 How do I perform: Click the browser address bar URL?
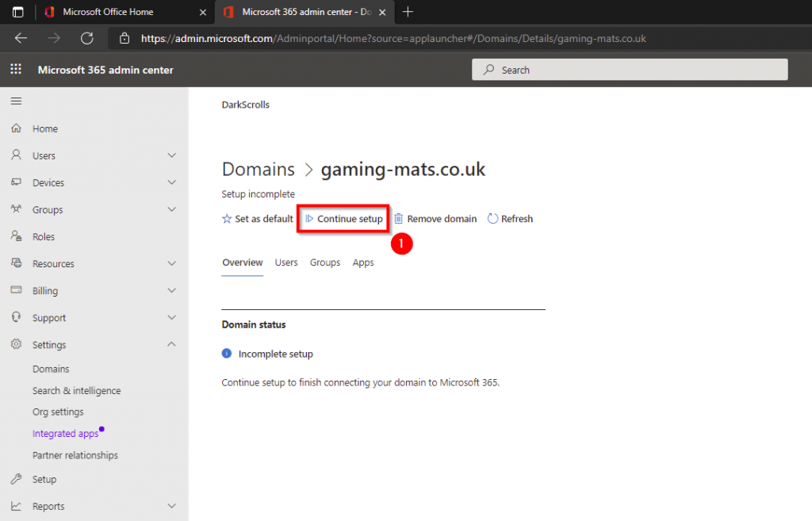[x=393, y=38]
